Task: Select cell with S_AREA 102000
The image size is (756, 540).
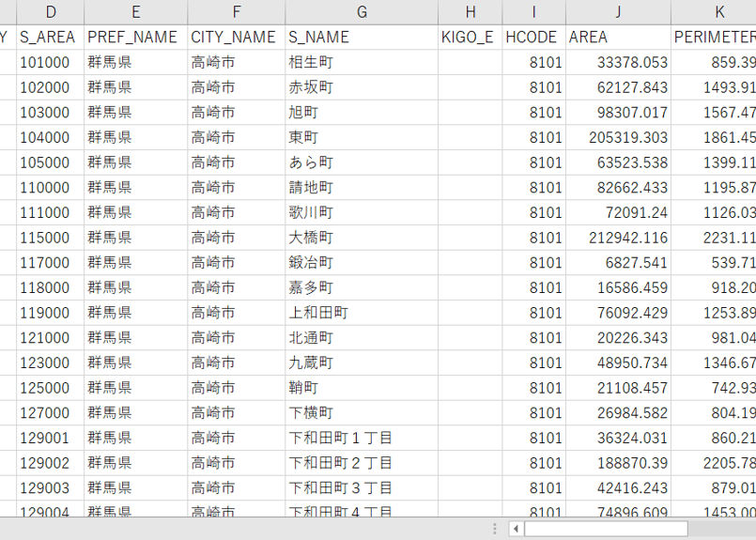Action: [x=50, y=87]
